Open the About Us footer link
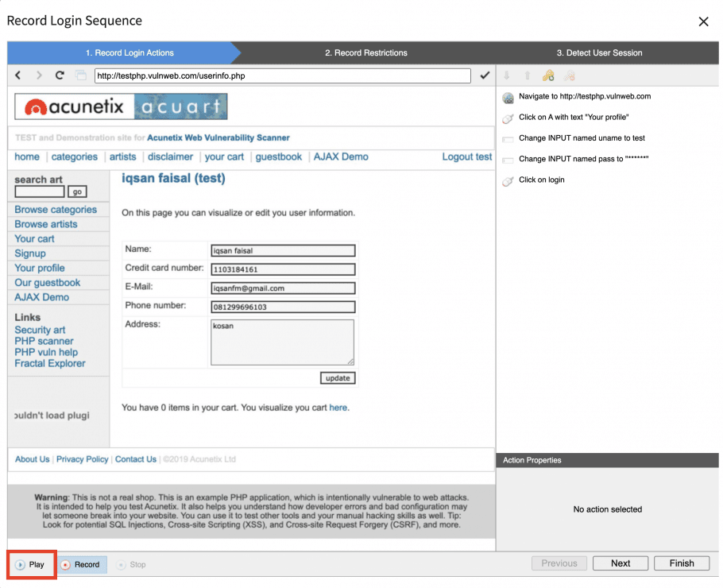The height and width of the screenshot is (588, 723). point(33,459)
